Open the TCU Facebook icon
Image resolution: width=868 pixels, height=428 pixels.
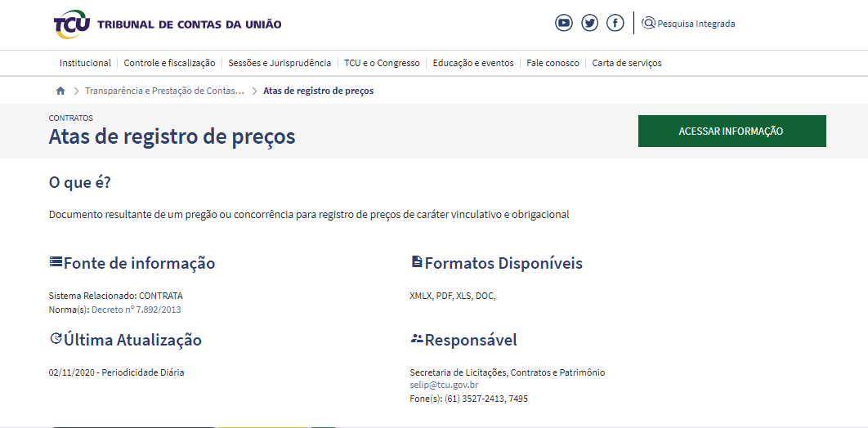(x=615, y=23)
